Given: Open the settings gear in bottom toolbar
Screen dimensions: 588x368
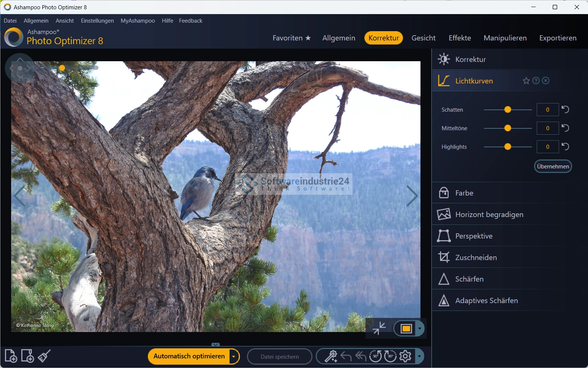Looking at the screenshot, I should pos(405,356).
